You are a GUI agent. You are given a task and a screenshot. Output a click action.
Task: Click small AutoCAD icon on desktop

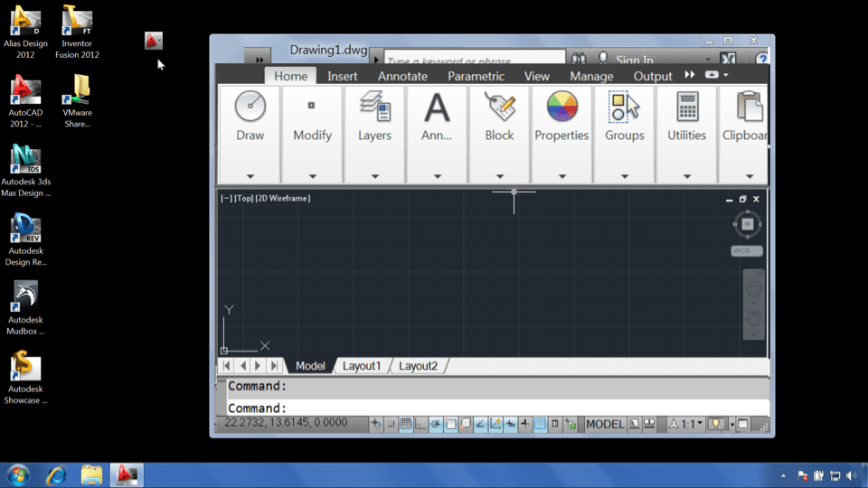154,41
